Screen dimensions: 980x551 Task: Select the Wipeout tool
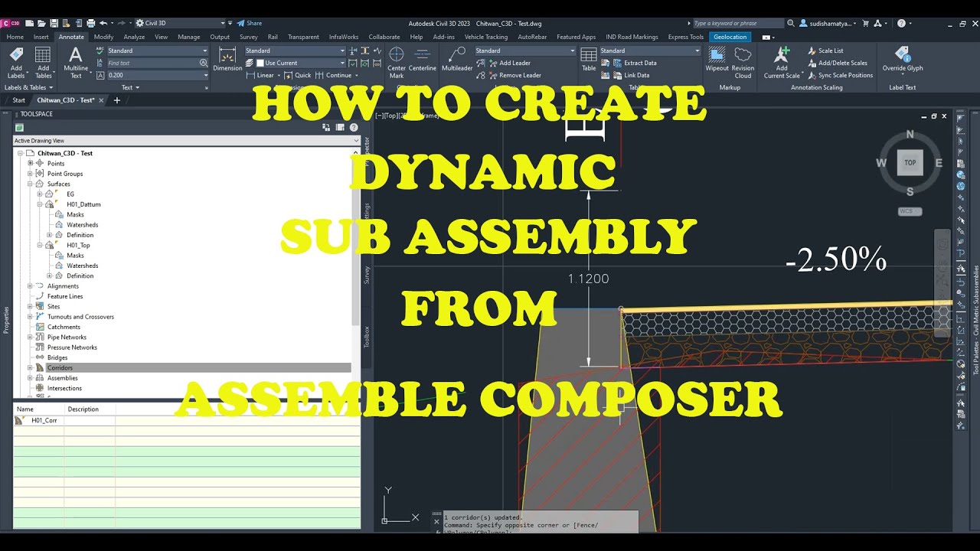[717, 60]
